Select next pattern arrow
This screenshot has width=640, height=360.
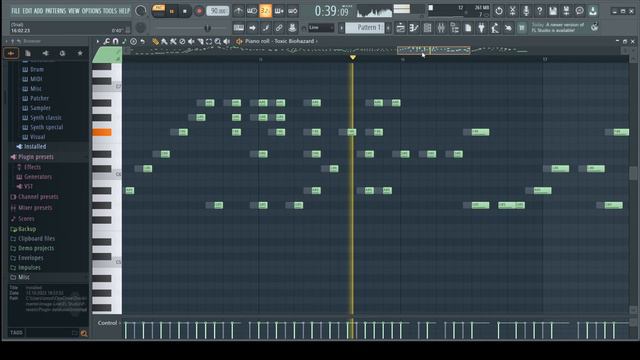point(388,28)
